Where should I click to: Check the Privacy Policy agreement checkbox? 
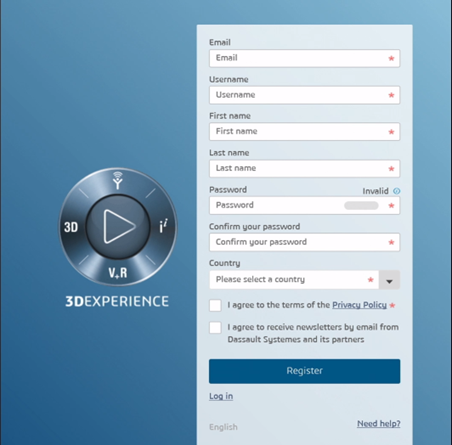coord(215,305)
